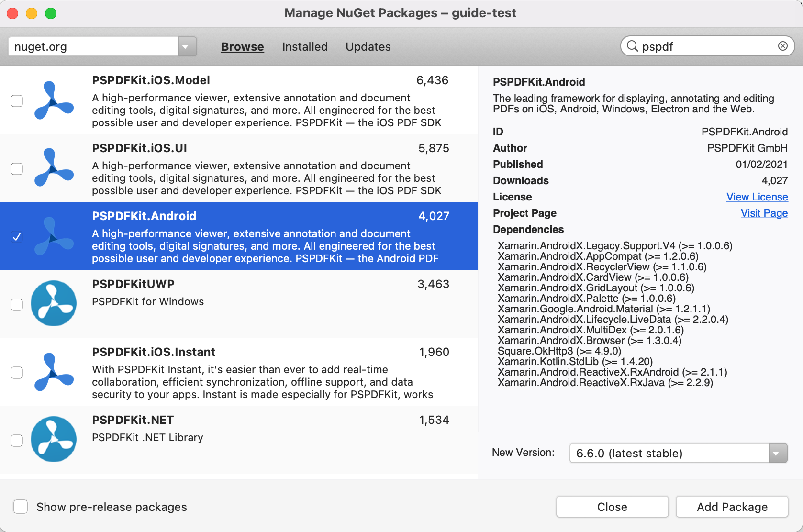Clear the pspdf search text
The width and height of the screenshot is (803, 532).
(x=783, y=46)
